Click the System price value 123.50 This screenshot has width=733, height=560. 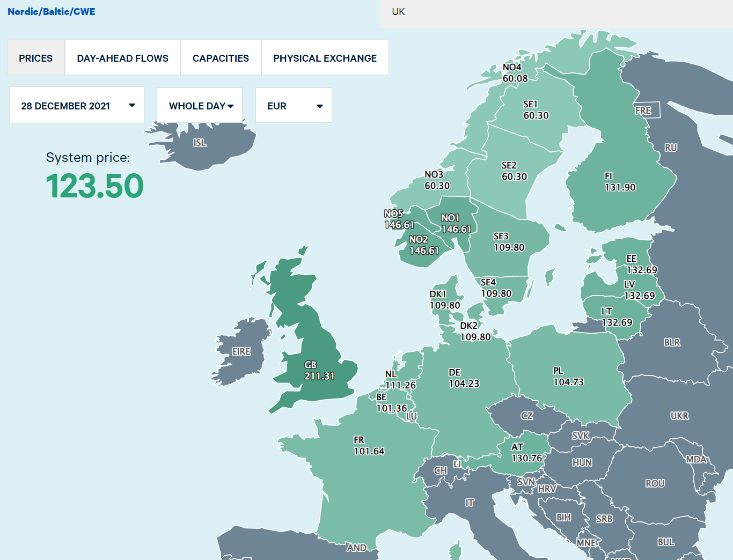pyautogui.click(x=95, y=186)
